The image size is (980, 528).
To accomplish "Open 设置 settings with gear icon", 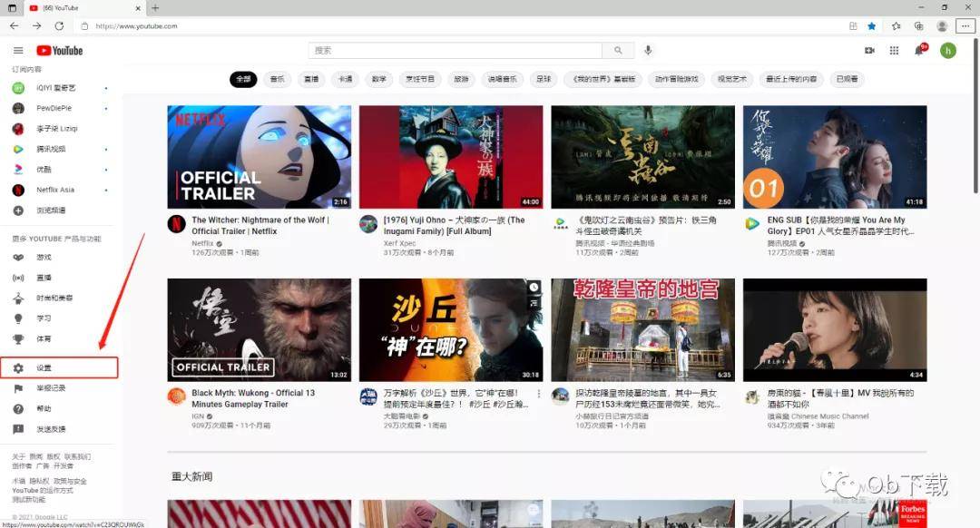I will [59, 368].
